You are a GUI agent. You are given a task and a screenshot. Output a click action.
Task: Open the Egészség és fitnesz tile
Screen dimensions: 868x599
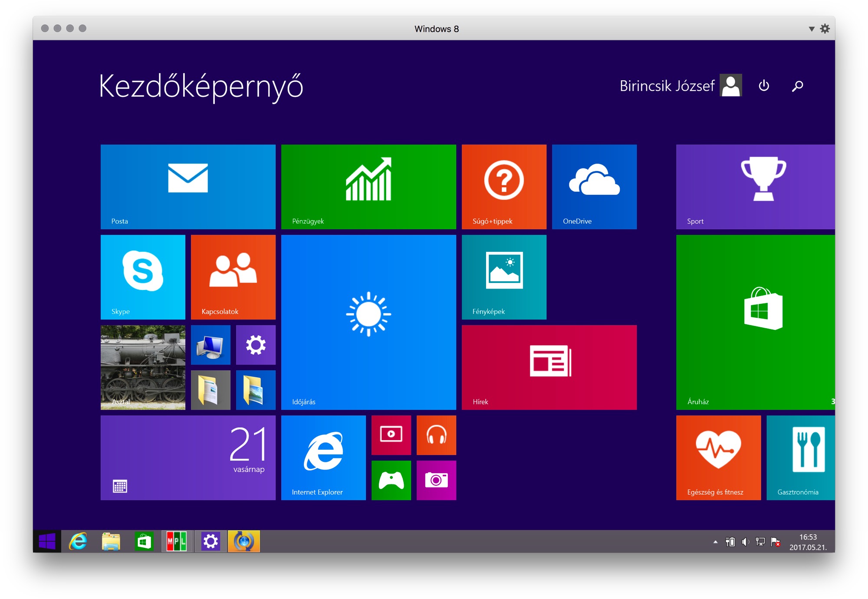tap(718, 457)
